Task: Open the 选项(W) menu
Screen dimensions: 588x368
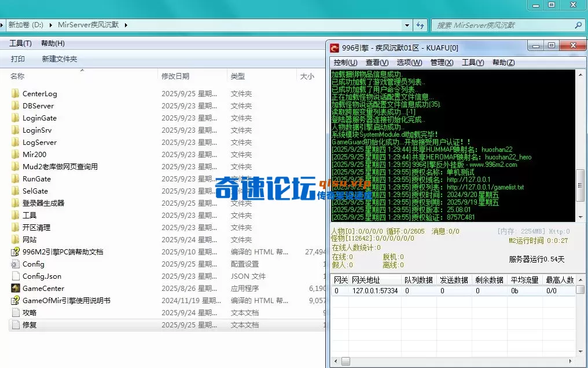Action: tap(409, 63)
